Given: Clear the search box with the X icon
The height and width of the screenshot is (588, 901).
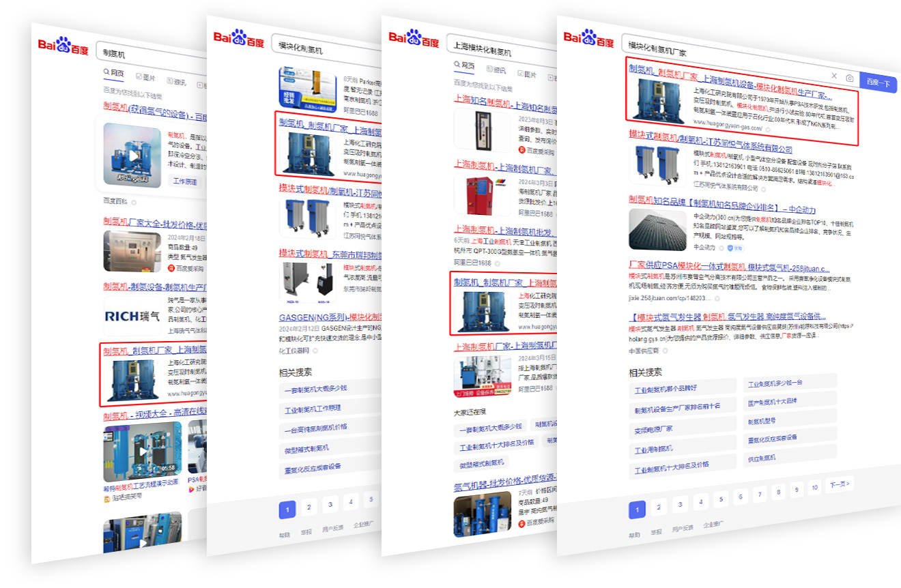Looking at the screenshot, I should coord(833,76).
